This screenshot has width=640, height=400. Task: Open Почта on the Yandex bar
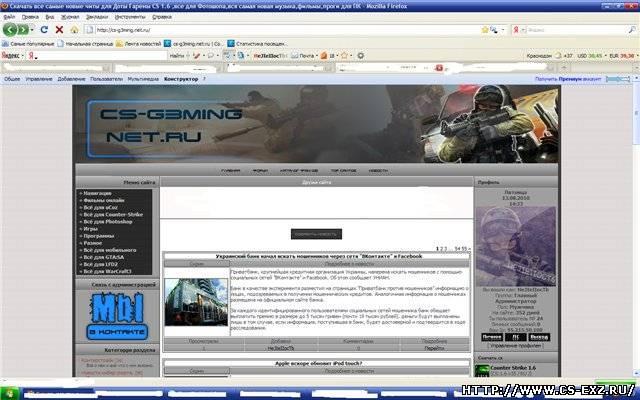pos(303,56)
